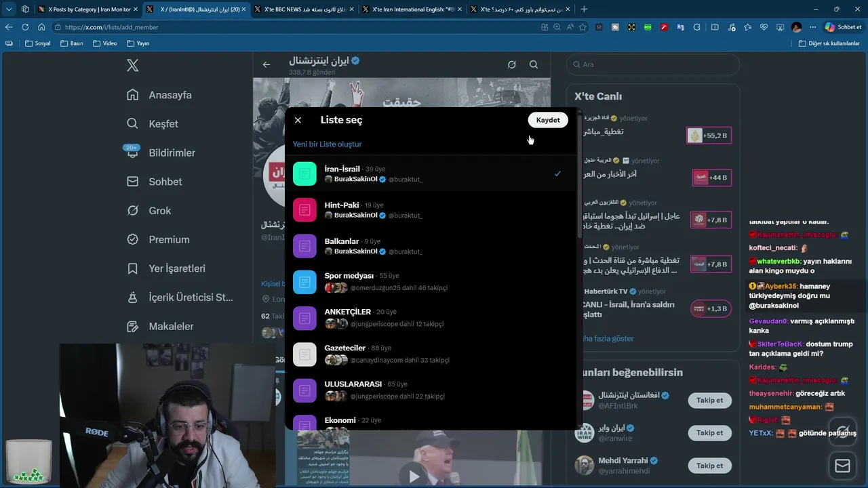Open Grok from sidebar
The height and width of the screenshot is (488, 868).
pyautogui.click(x=149, y=211)
